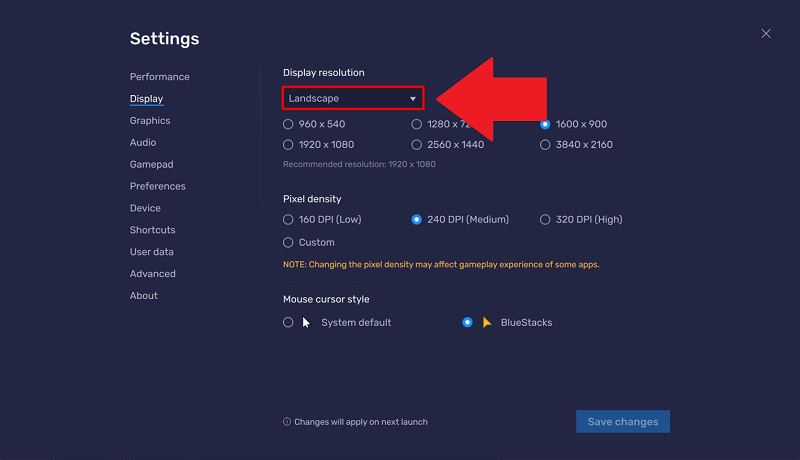Choose Custom pixel density

pos(289,242)
